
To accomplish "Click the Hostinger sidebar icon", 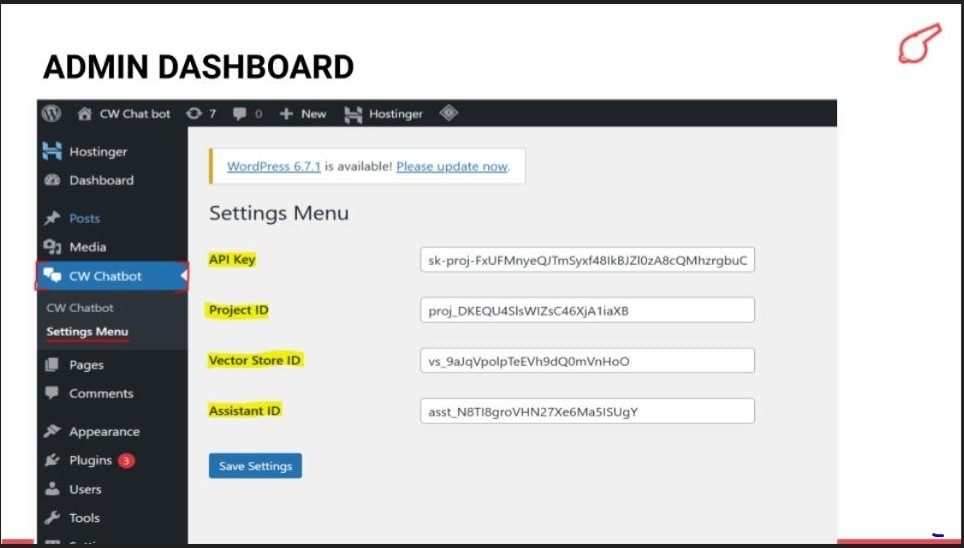I will 52,151.
